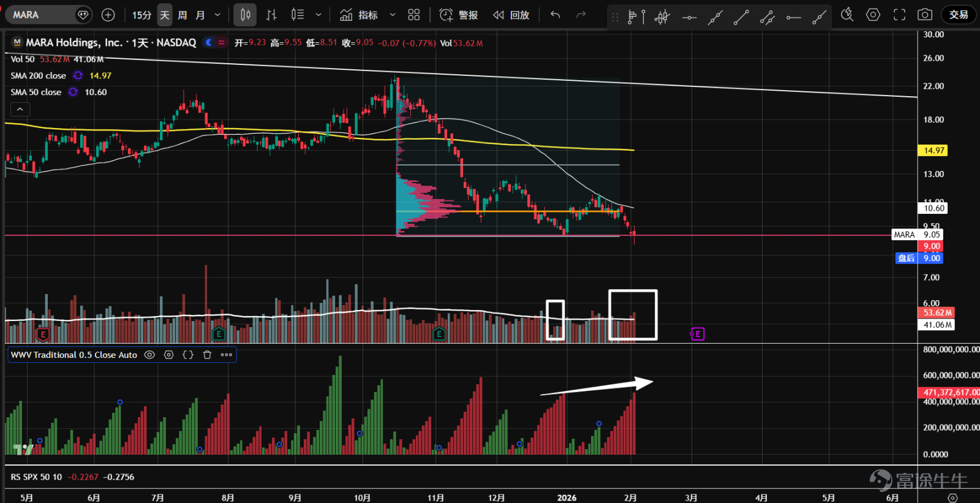This screenshot has width=980, height=503.
Task: Select the trend line tool
Action: (741, 17)
